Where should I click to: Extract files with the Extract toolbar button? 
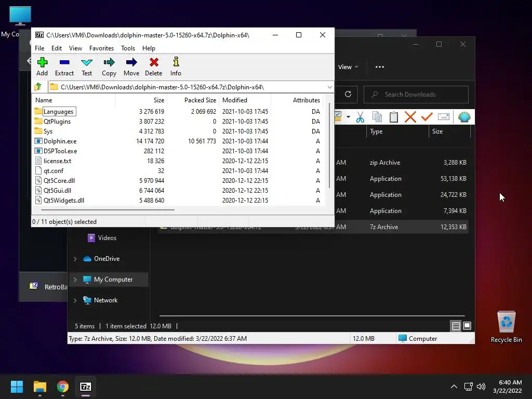(64, 66)
